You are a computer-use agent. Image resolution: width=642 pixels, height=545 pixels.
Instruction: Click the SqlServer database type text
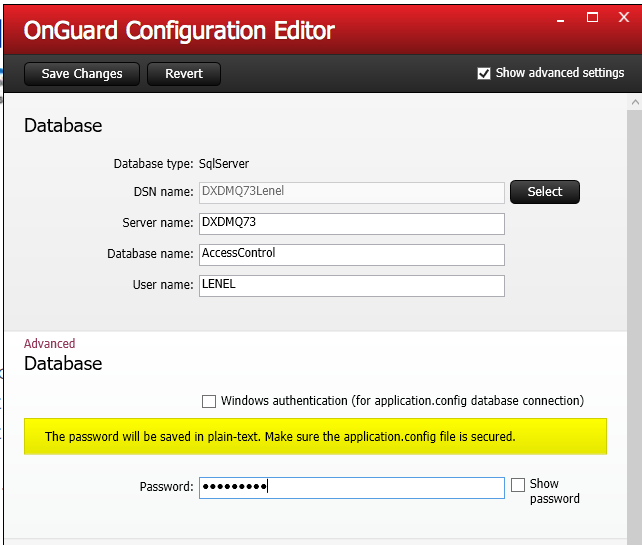224,164
